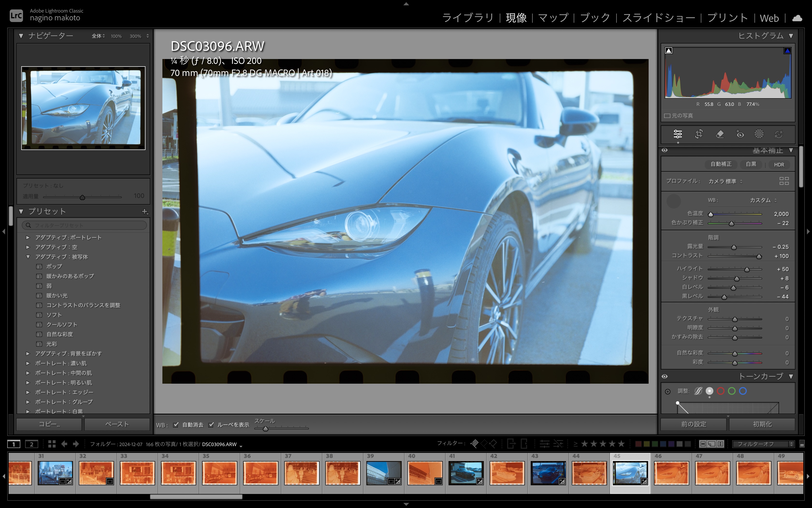The width and height of the screenshot is (812, 508).
Task: Select the parametric curve adjustment icon
Action: pyautogui.click(x=698, y=391)
